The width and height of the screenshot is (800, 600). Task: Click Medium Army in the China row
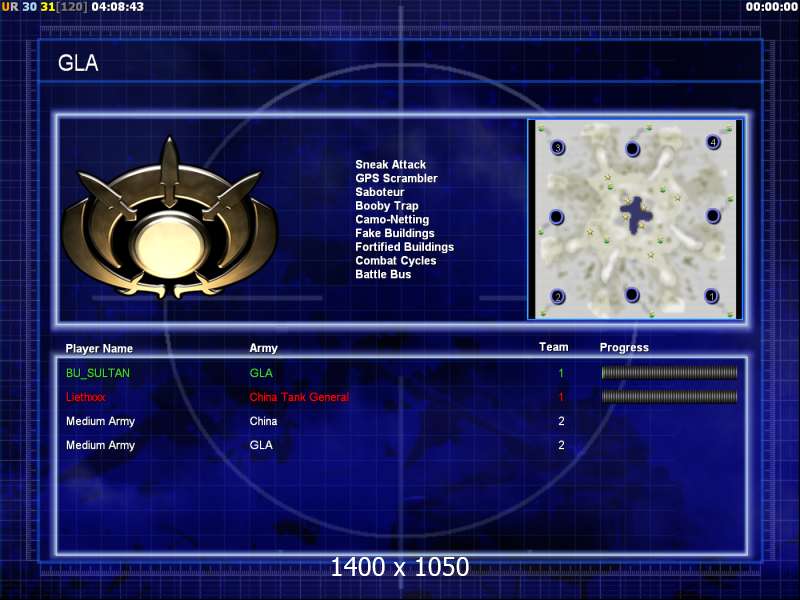point(101,421)
